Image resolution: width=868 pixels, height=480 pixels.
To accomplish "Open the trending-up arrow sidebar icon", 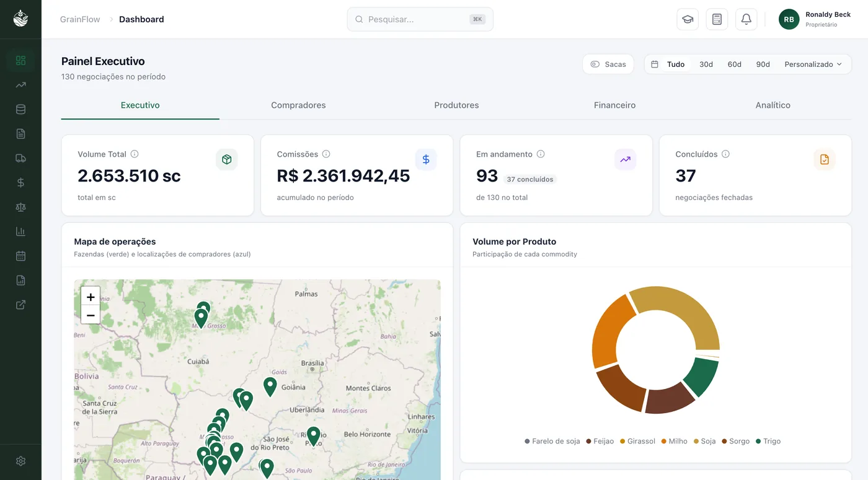I will click(x=20, y=85).
